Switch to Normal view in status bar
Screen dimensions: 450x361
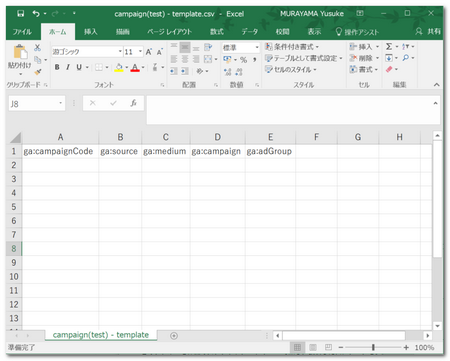click(x=297, y=347)
